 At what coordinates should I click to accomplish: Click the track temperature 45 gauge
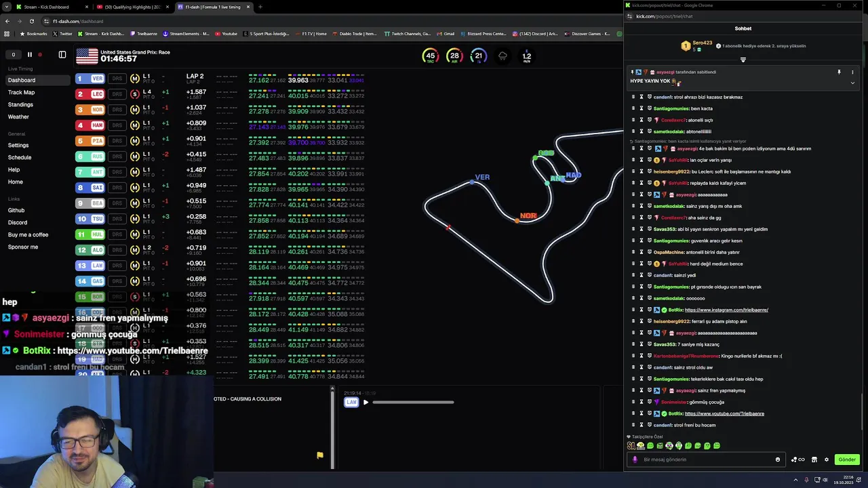click(430, 56)
